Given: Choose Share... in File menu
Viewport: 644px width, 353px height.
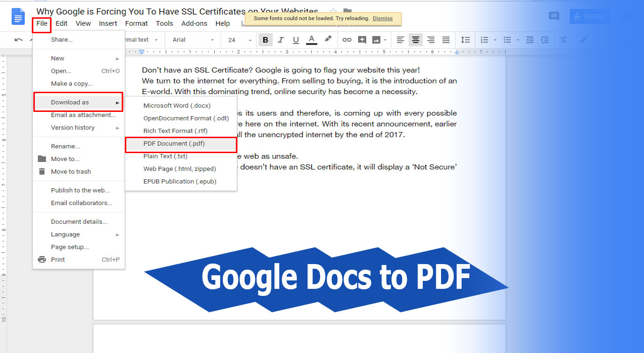Looking at the screenshot, I should [x=79, y=40].
